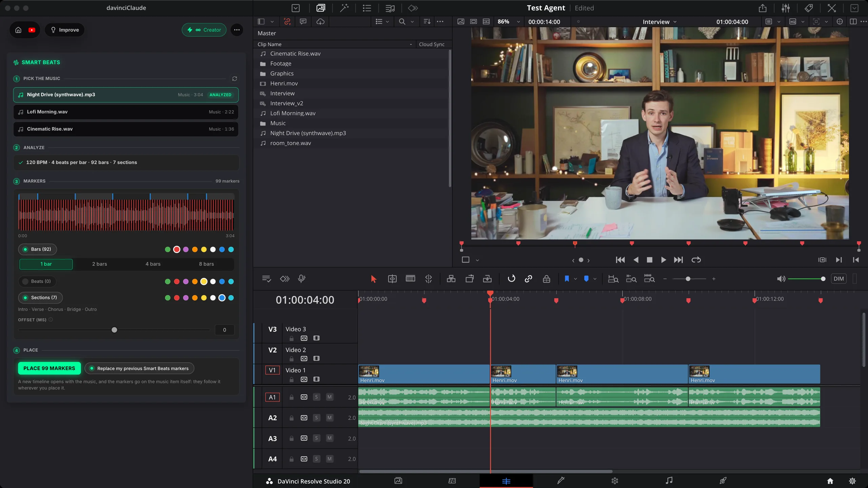Open the Deliver page rocket icon
Image resolution: width=868 pixels, height=488 pixels.
point(723,481)
